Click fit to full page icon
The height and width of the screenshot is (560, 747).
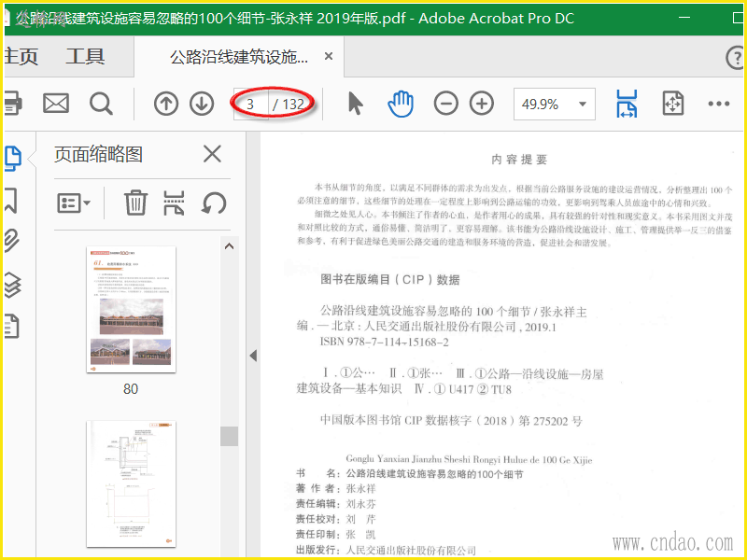[x=672, y=104]
